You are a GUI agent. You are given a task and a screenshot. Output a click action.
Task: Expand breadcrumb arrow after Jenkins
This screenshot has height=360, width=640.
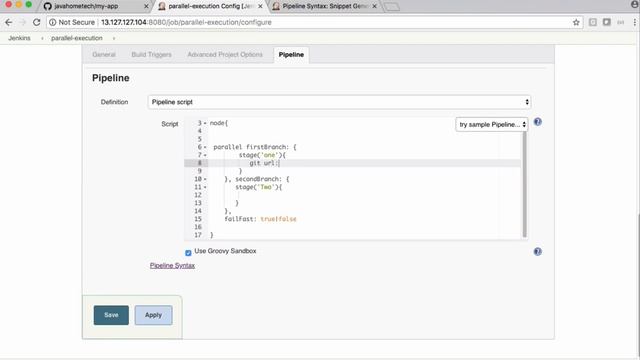(42, 38)
